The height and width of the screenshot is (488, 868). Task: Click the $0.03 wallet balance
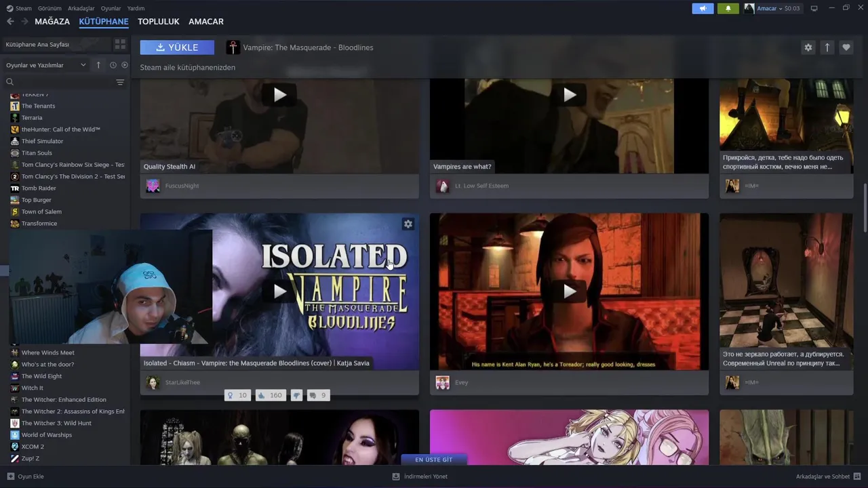[x=792, y=8]
